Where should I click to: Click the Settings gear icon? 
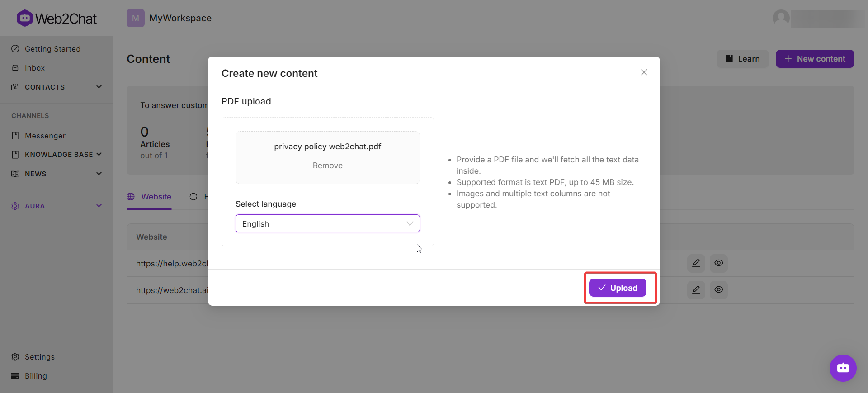pos(15,357)
